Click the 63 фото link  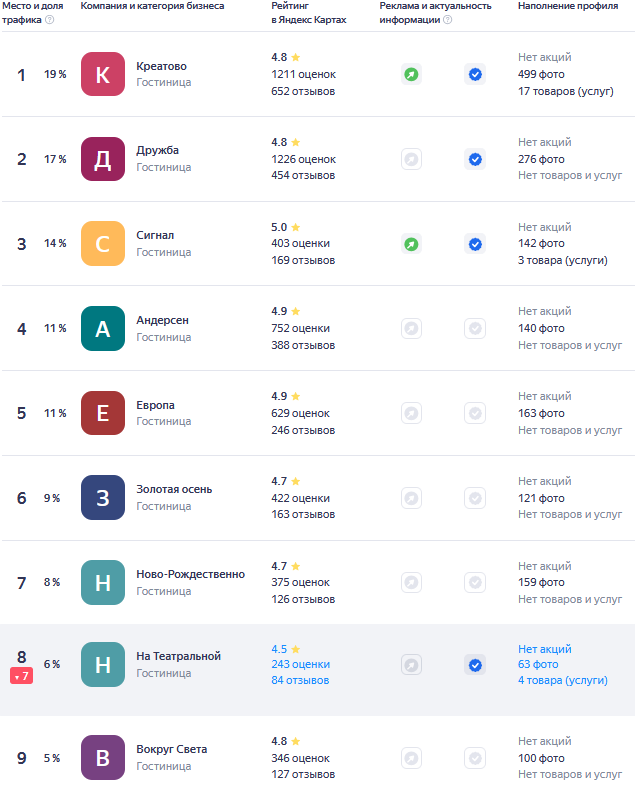[x=538, y=665]
